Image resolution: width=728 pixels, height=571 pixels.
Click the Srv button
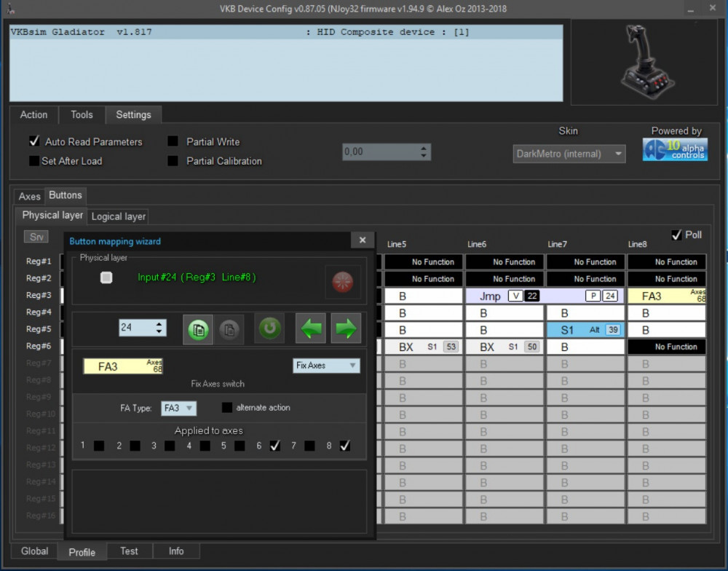tap(36, 237)
